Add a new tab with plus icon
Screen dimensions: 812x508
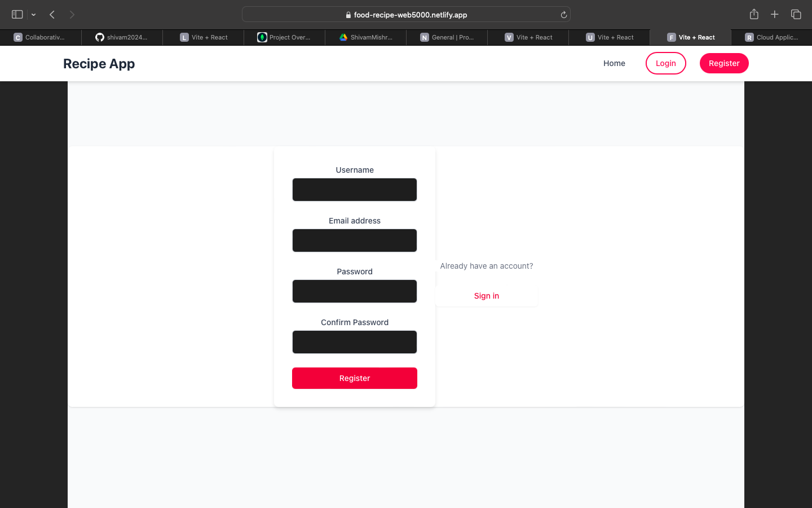pyautogui.click(x=775, y=15)
